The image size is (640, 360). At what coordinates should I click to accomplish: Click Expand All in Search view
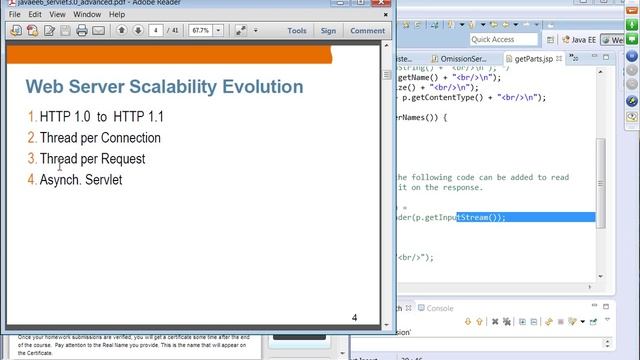click(x=522, y=322)
